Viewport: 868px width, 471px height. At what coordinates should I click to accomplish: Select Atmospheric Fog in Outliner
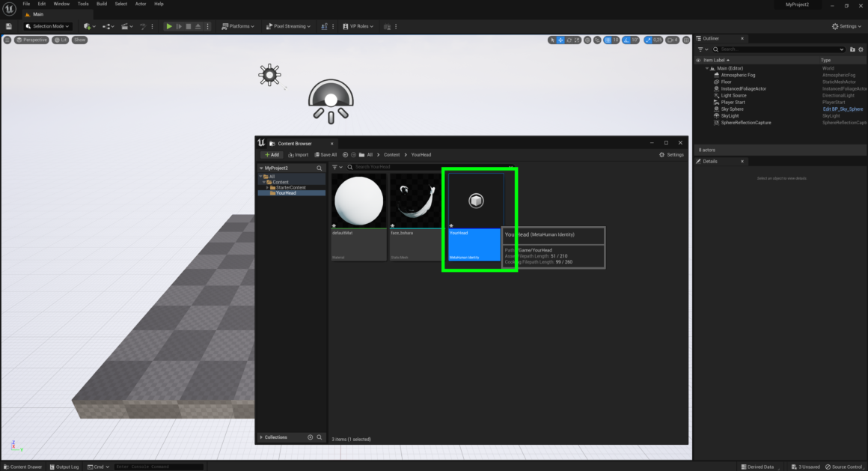pyautogui.click(x=737, y=75)
